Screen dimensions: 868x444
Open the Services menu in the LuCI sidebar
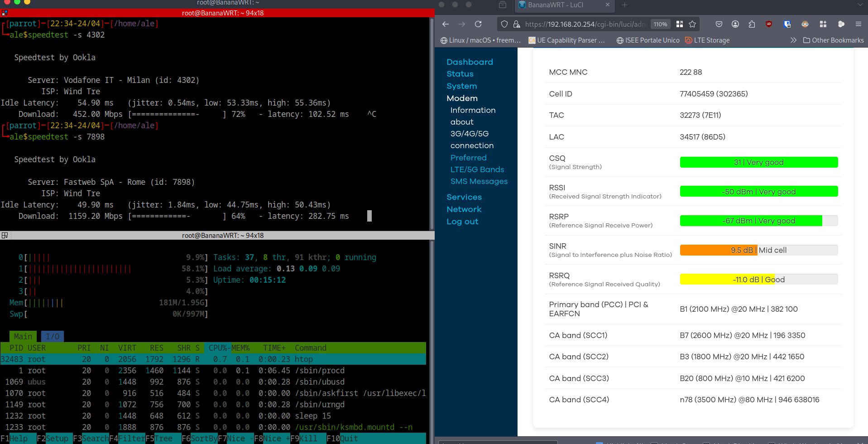click(464, 197)
